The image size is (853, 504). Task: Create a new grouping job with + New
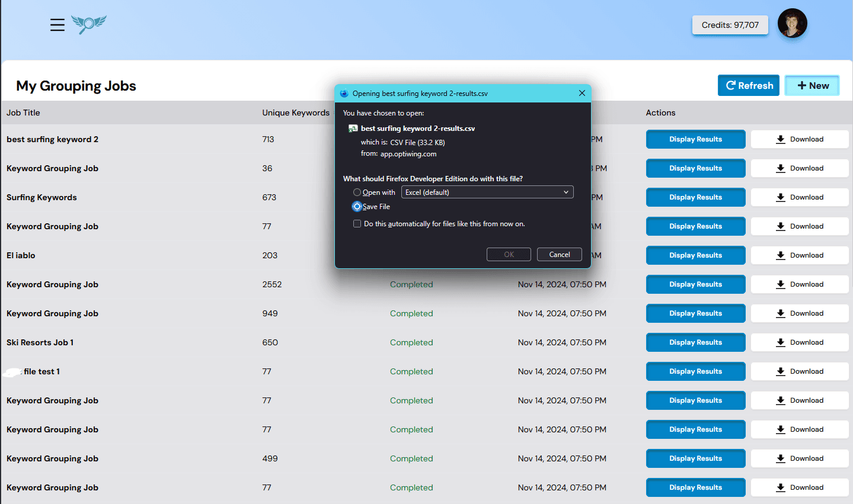coord(812,85)
